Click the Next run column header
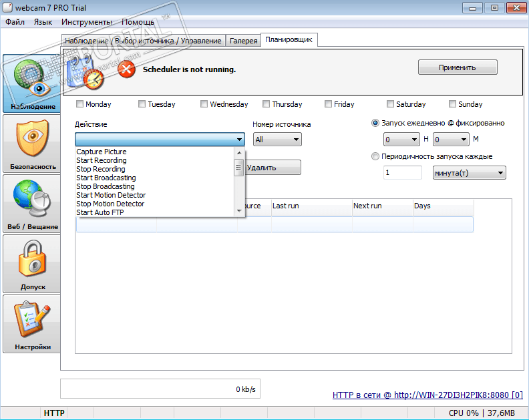Screen dimensions: 529x420 tap(383, 206)
